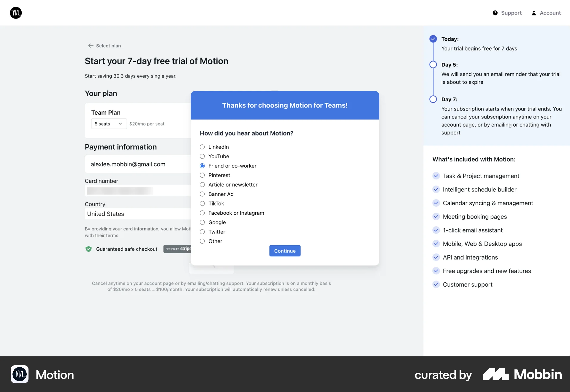570x392 pixels.
Task: Select the YouTube radio option
Action: (x=202, y=156)
